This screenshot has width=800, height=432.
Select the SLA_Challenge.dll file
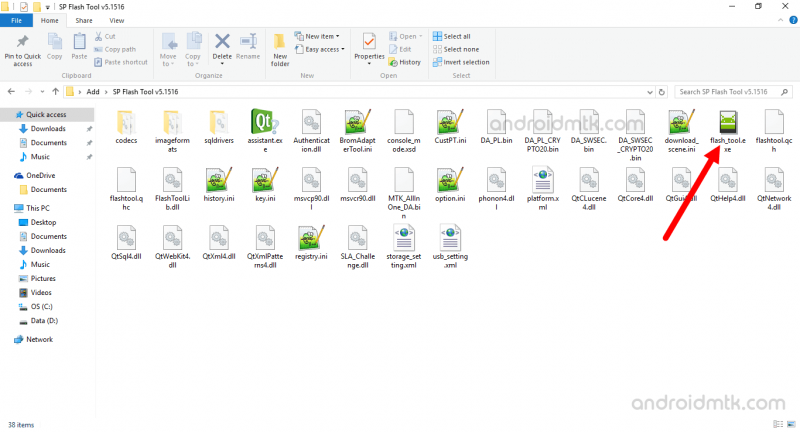pyautogui.click(x=357, y=247)
